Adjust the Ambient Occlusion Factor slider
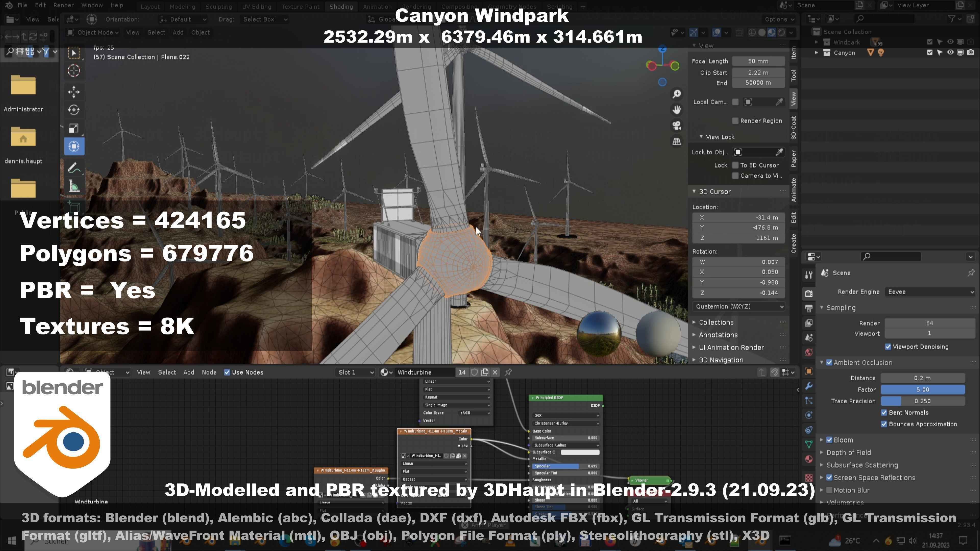The image size is (980, 551). (923, 389)
